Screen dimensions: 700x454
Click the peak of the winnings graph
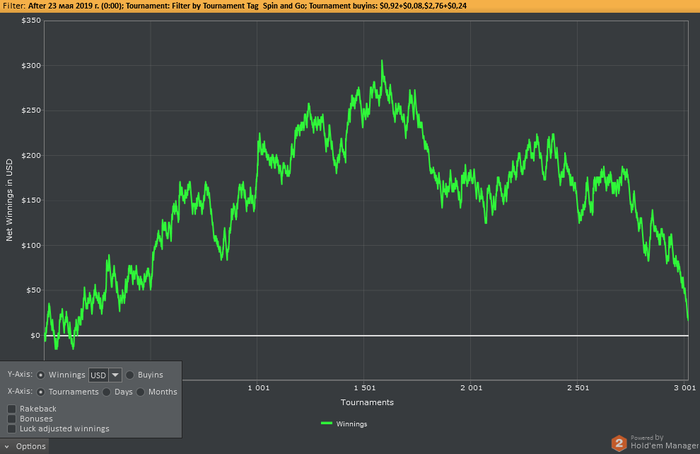[x=382, y=62]
